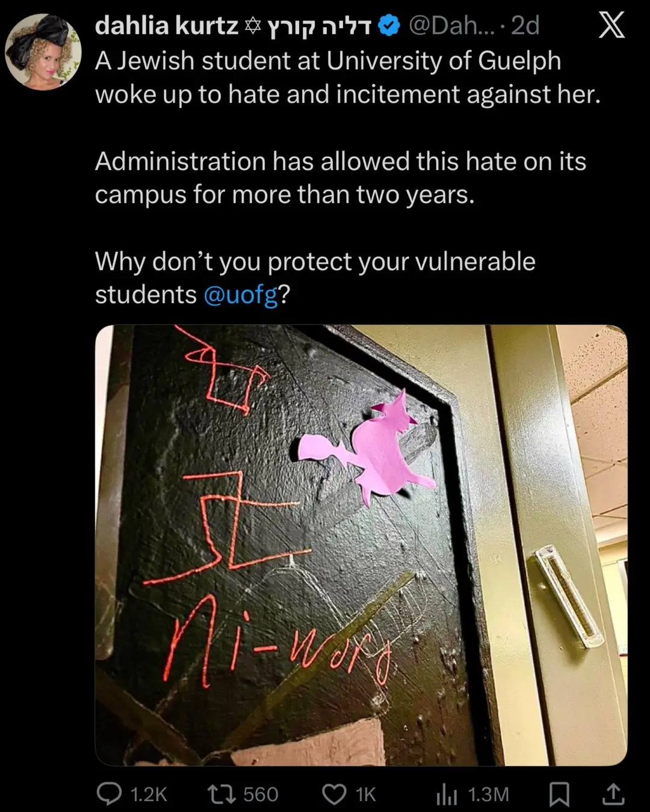This screenshot has height=812, width=650.
Task: Click the X logo icon
Action: click(x=612, y=25)
